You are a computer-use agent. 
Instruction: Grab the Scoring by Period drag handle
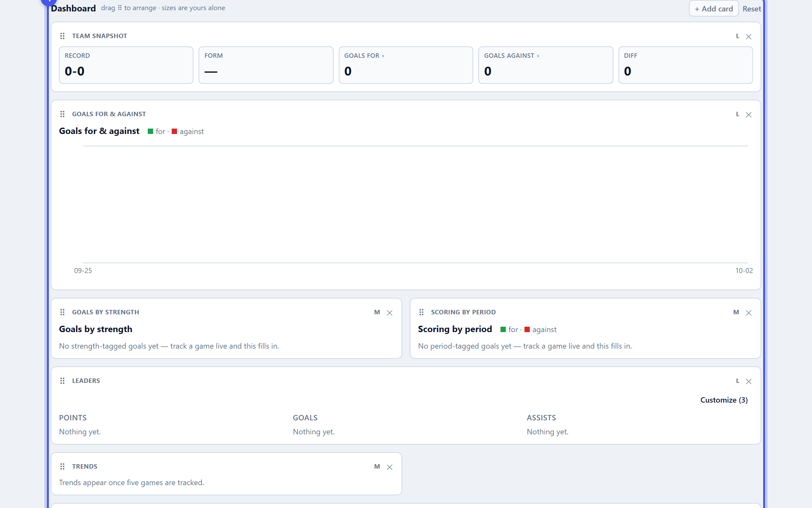[x=422, y=312]
